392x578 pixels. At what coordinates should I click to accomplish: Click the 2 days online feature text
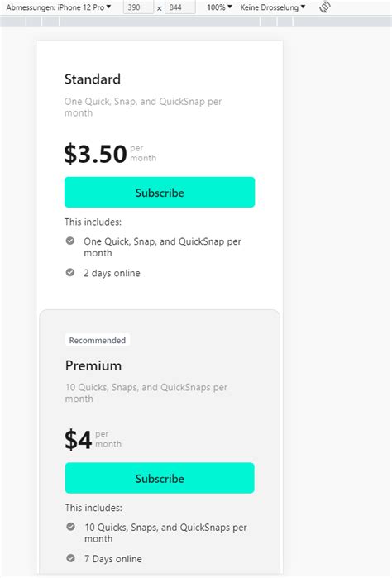[x=112, y=273]
